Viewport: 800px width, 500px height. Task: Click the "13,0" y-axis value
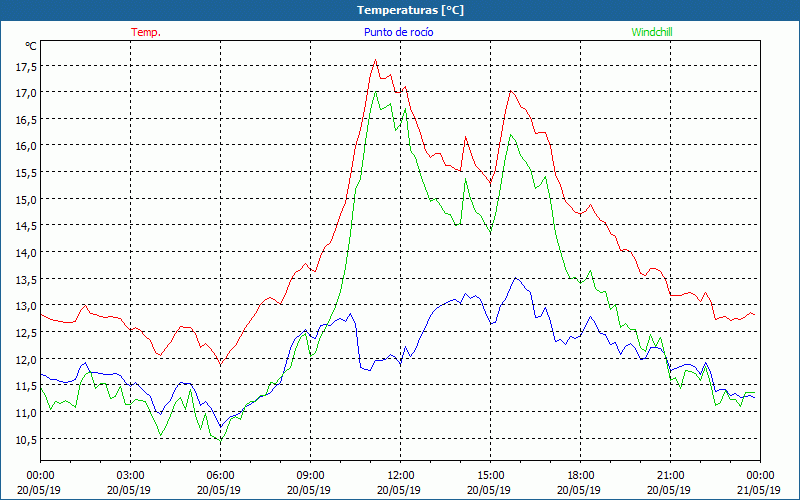click(x=26, y=307)
